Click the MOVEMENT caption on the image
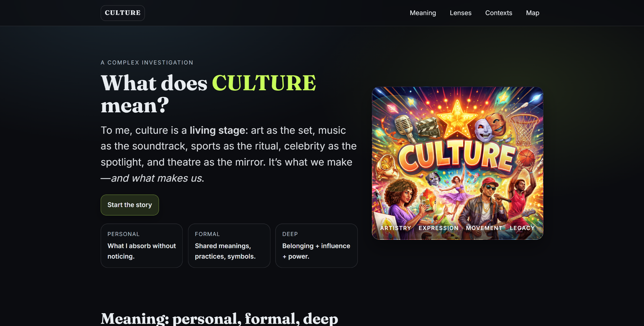Screen dimensions: 644x326 pos(484,228)
